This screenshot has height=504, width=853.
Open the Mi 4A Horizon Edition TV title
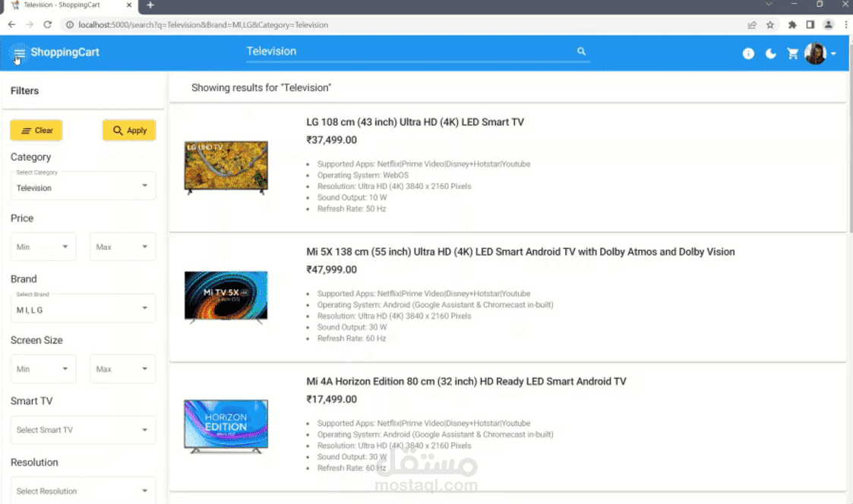(x=466, y=382)
